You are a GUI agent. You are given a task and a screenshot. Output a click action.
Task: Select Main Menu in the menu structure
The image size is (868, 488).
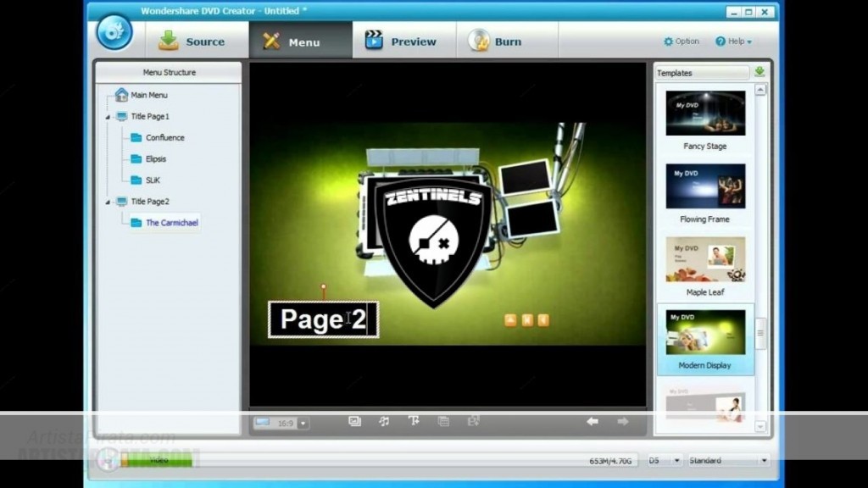[149, 95]
